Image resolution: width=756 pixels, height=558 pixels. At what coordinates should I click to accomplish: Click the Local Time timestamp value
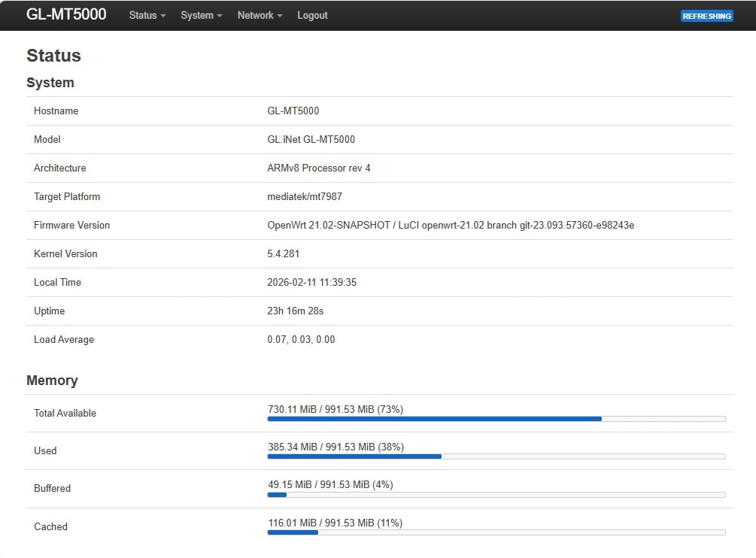point(311,282)
